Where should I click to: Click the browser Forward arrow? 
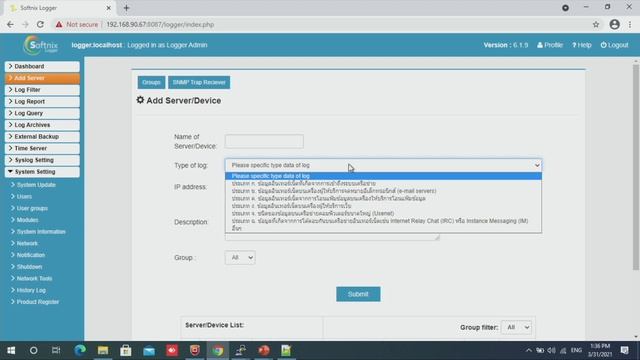click(x=25, y=24)
